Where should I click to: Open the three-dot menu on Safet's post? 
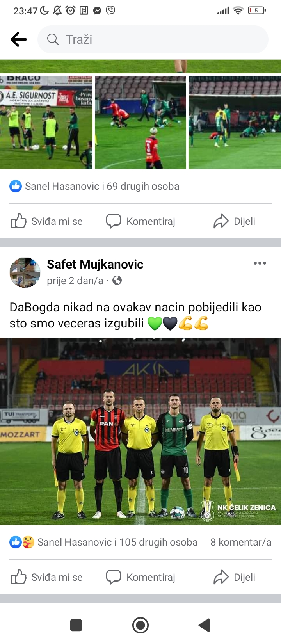(260, 263)
